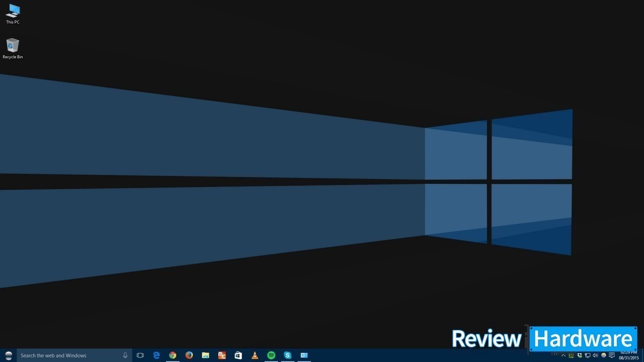The width and height of the screenshot is (644, 362).
Task: Open the network status tray icon
Action: pos(588,355)
